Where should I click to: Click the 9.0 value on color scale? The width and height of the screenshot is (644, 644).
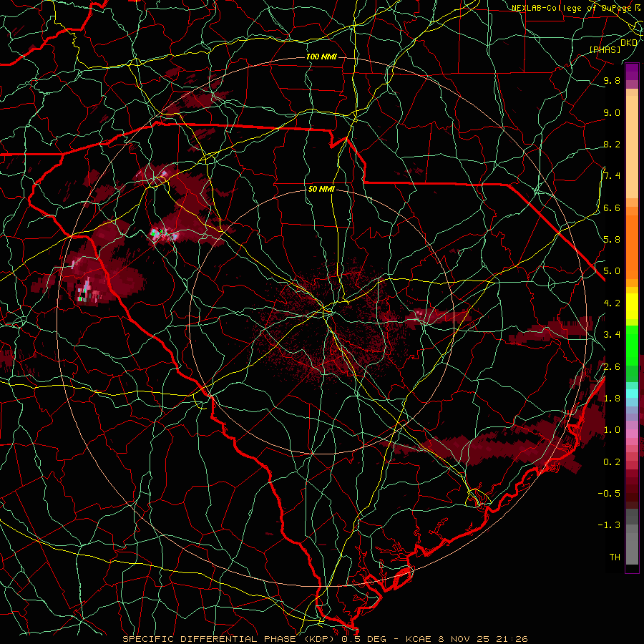point(612,112)
